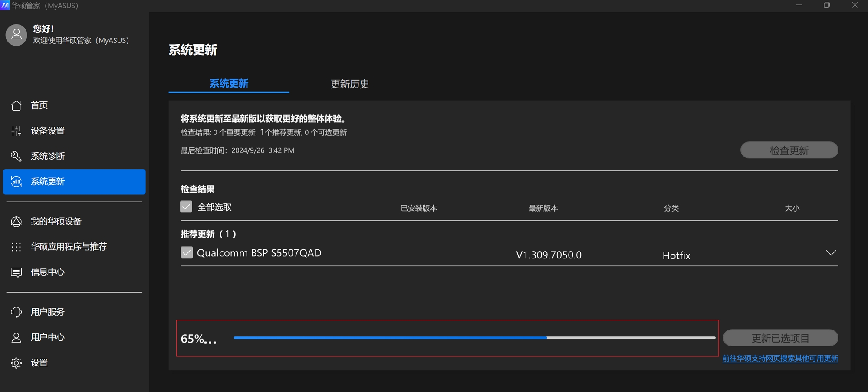Click the MyASUS app logo icon
Screen dimensions: 868x392
5,5
